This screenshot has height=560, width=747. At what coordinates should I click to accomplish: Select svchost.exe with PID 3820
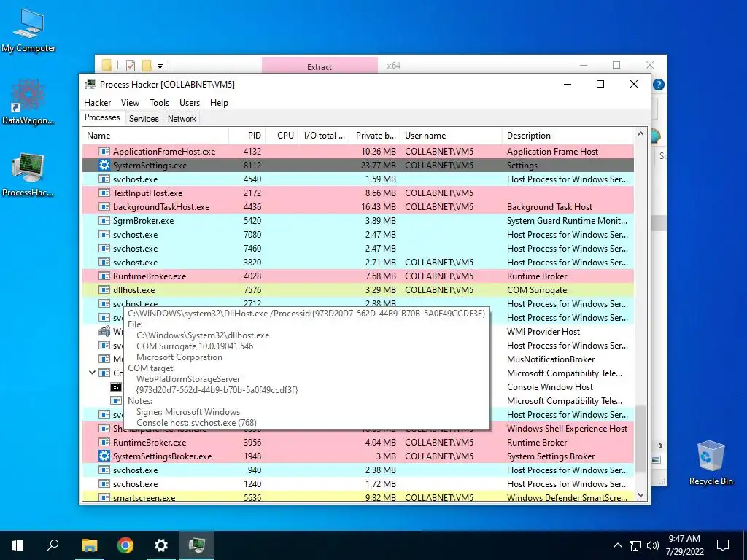358,262
